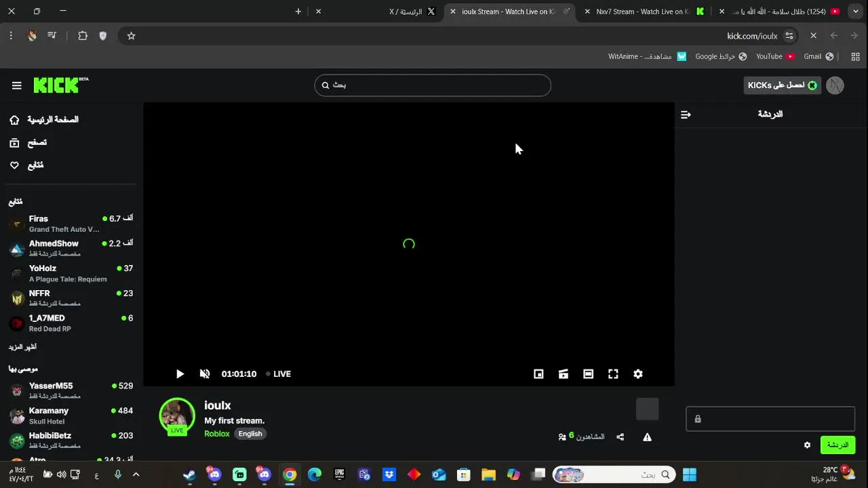Get KICKs button in header
This screenshot has width=868, height=488.
coord(783,85)
